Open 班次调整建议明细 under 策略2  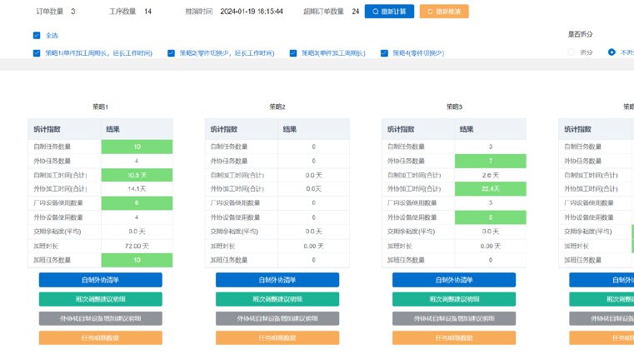pos(277,299)
